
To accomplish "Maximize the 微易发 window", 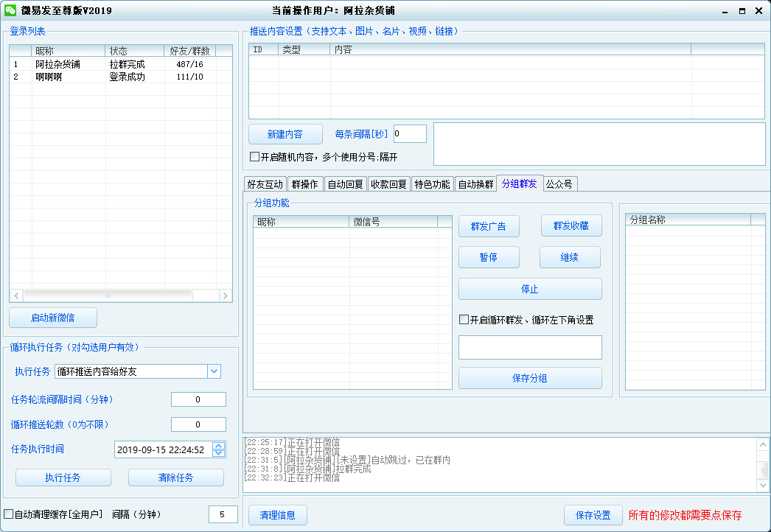I will click(x=742, y=11).
